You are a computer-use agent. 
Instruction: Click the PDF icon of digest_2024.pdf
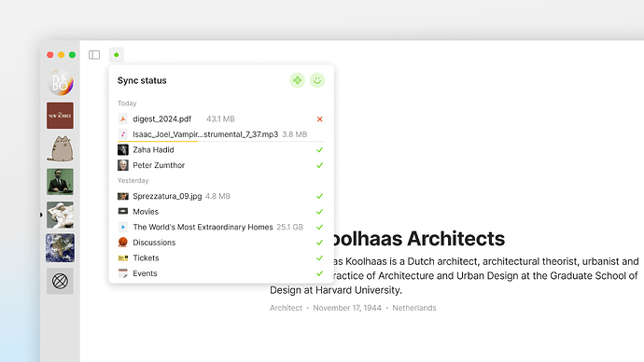[123, 119]
